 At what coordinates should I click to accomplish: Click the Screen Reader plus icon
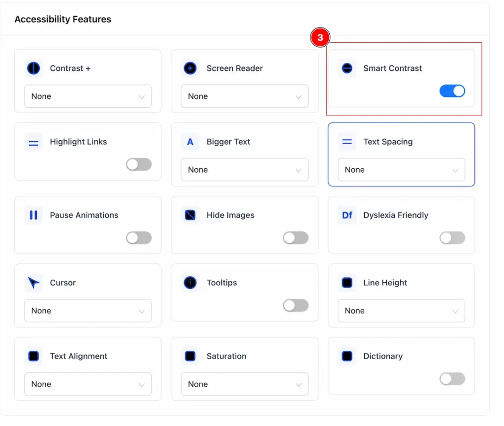190,68
